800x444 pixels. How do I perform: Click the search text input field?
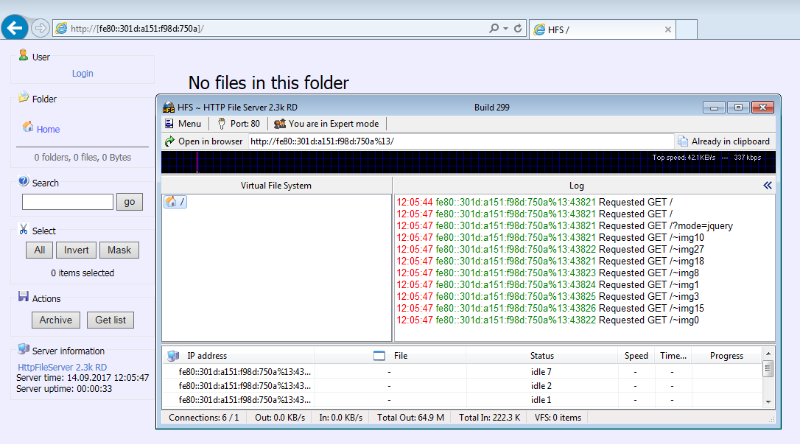[67, 202]
